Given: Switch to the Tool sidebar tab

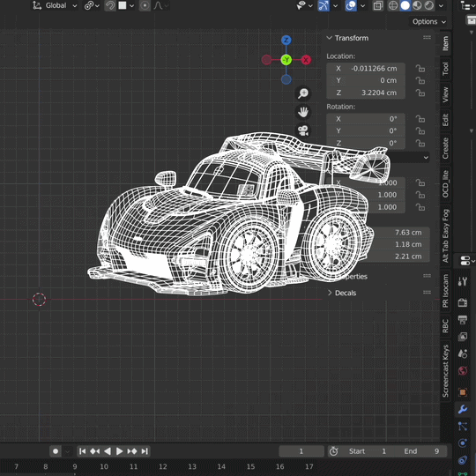Looking at the screenshot, I should (x=445, y=69).
